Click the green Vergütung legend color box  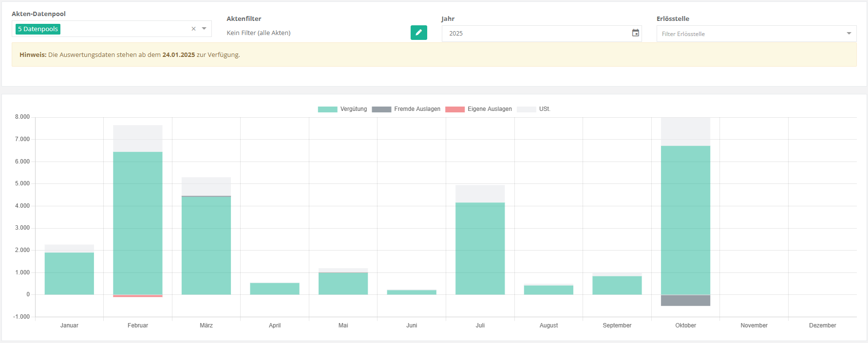coord(327,109)
